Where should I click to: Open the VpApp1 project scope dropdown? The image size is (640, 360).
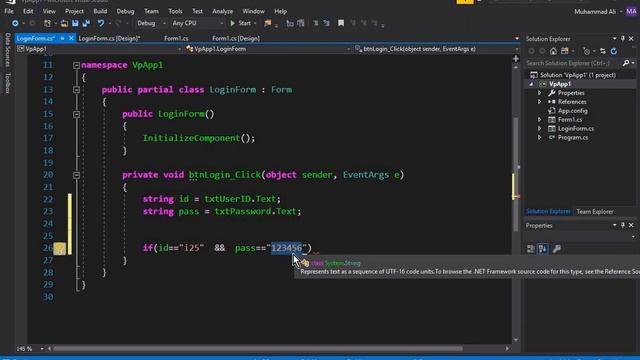99,49
